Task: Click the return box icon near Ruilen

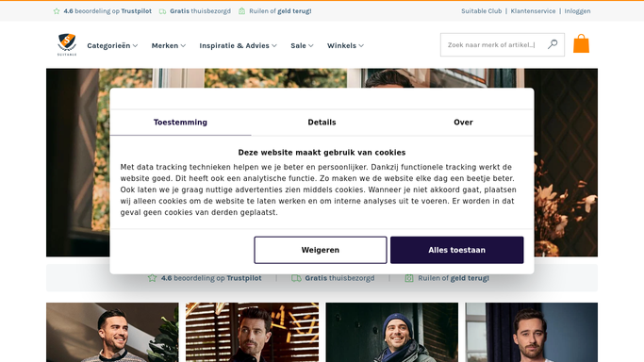Action: click(x=242, y=11)
